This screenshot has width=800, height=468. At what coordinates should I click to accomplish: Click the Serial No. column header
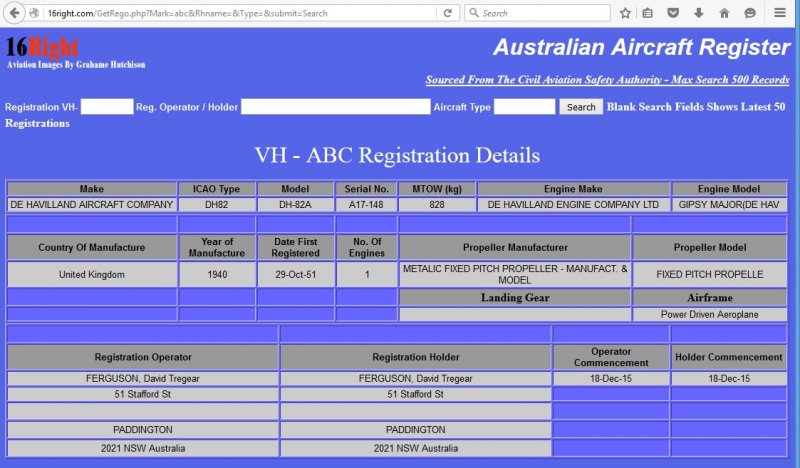coord(366,189)
